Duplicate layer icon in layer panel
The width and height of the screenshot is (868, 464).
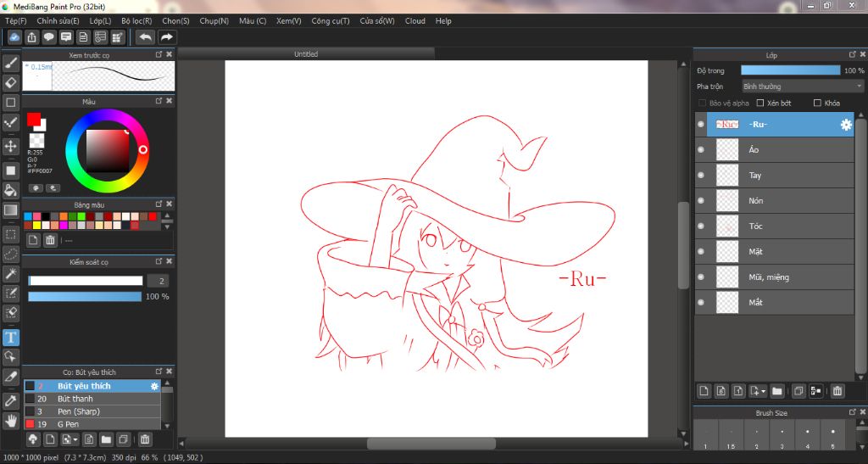pyautogui.click(x=798, y=391)
